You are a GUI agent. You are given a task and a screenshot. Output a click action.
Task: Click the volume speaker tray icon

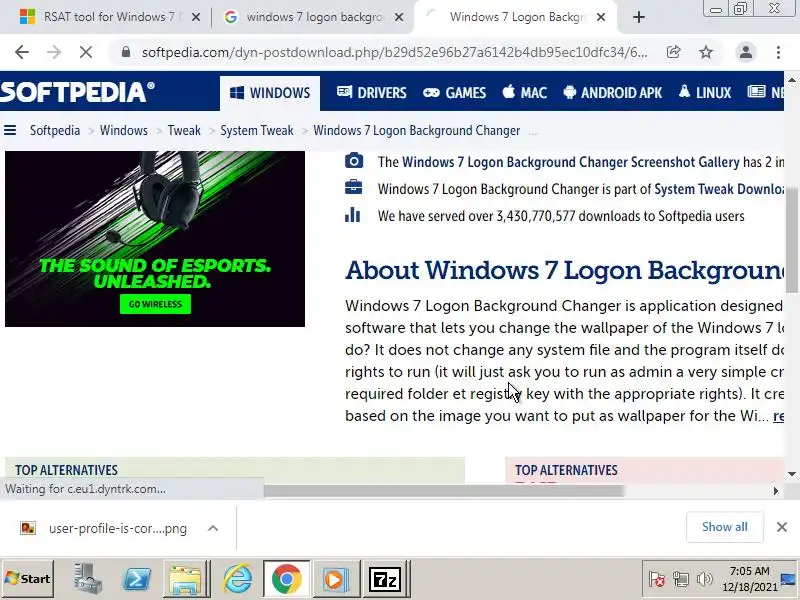(705, 579)
